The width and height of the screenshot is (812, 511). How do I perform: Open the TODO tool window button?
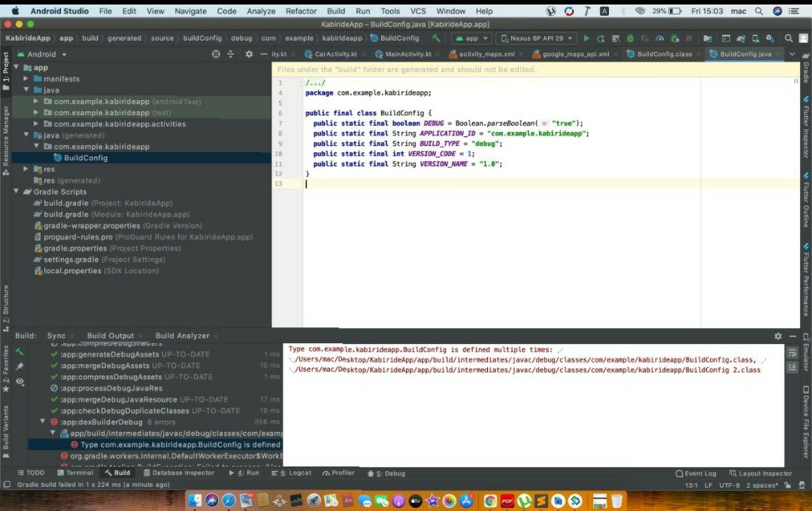pyautogui.click(x=31, y=473)
